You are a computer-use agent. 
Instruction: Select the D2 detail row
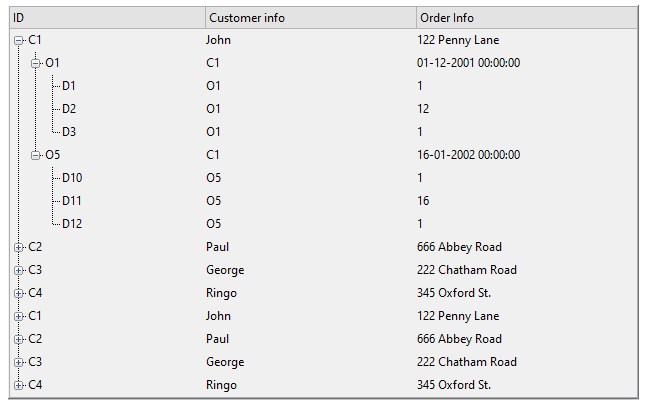(x=69, y=109)
